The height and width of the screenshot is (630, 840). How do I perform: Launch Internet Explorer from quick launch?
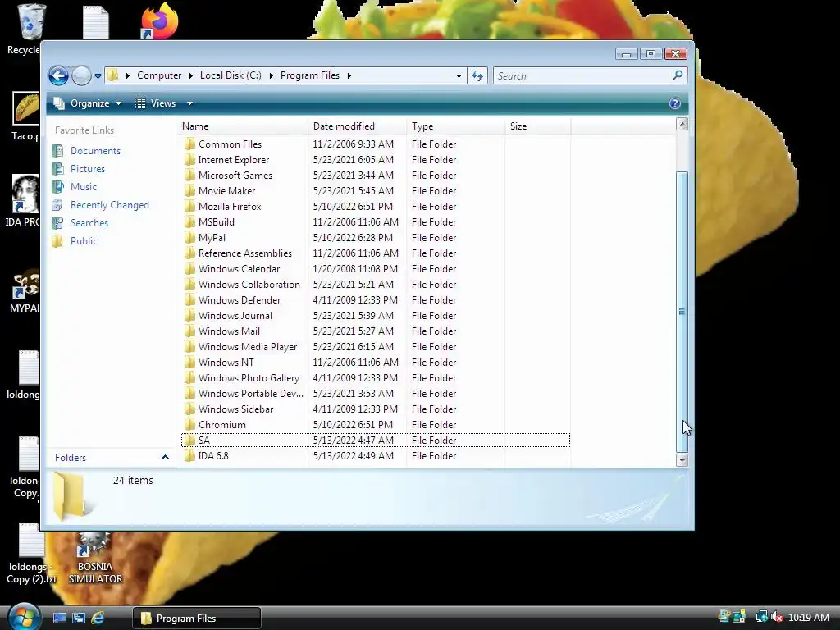(x=98, y=619)
